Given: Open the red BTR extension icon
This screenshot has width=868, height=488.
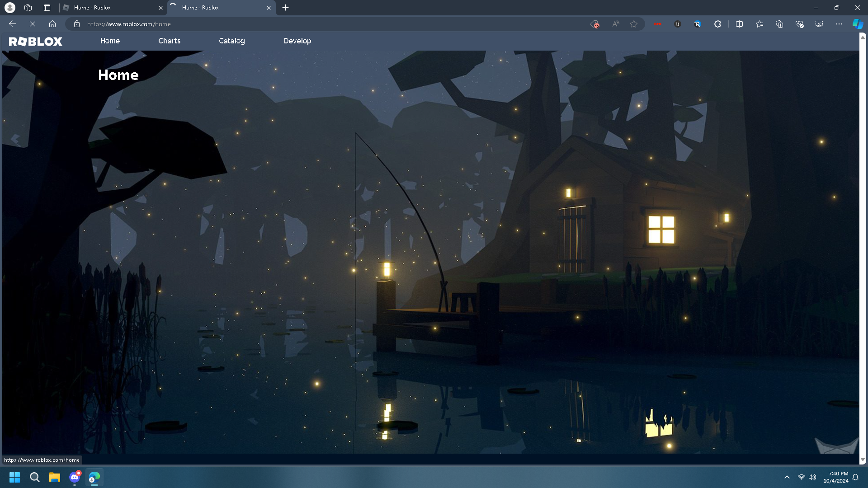Looking at the screenshot, I should click(658, 24).
